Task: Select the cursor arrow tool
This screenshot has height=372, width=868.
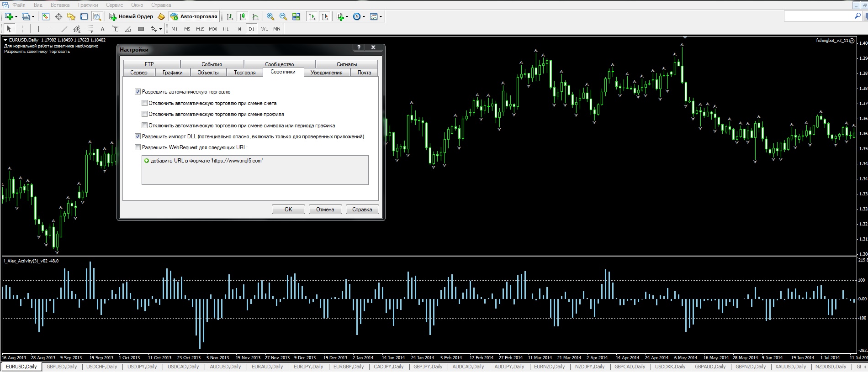Action: 9,29
